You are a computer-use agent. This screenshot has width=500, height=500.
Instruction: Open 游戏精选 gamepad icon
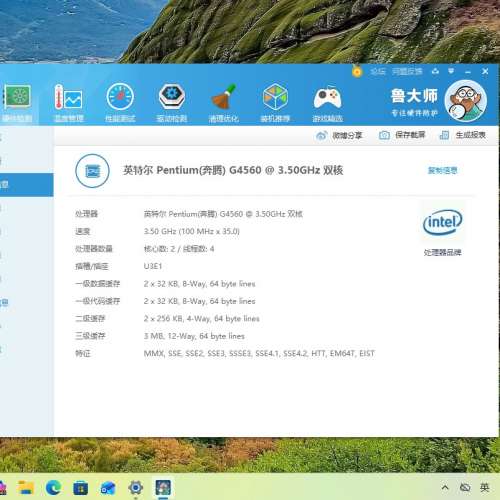click(x=327, y=103)
